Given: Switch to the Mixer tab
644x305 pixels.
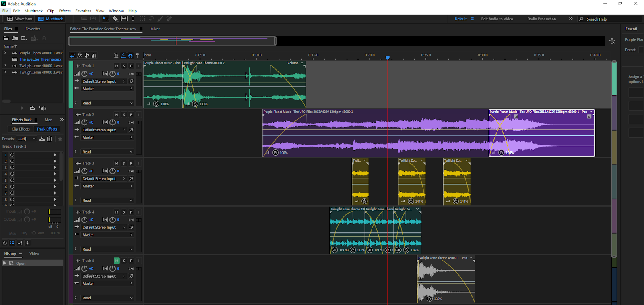Looking at the screenshot, I should (x=155, y=29).
